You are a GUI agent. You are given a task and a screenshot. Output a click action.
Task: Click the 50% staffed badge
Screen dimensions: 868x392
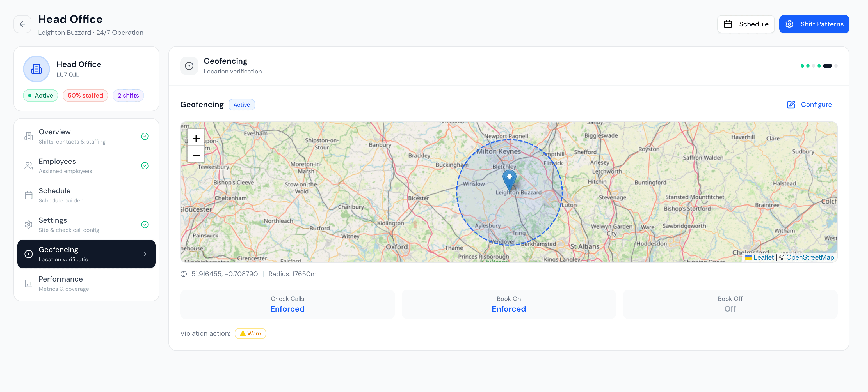85,96
